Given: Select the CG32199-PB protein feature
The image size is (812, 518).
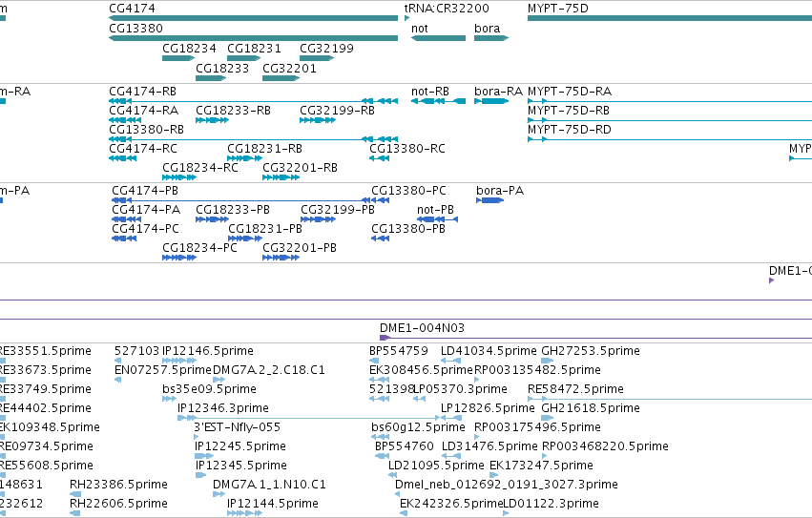Looking at the screenshot, I should 319,219.
